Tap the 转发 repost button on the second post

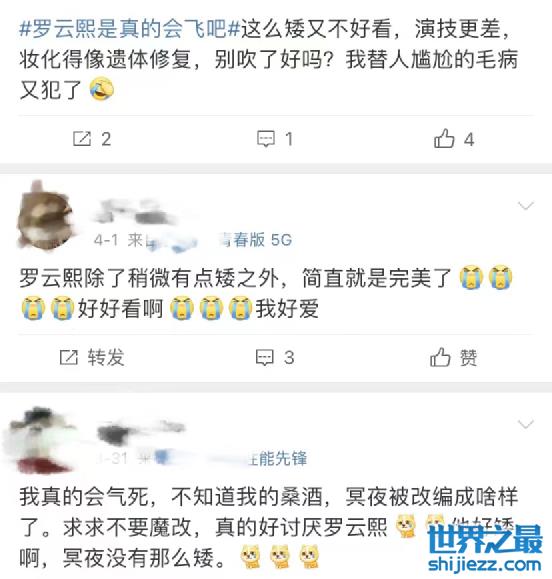click(92, 357)
